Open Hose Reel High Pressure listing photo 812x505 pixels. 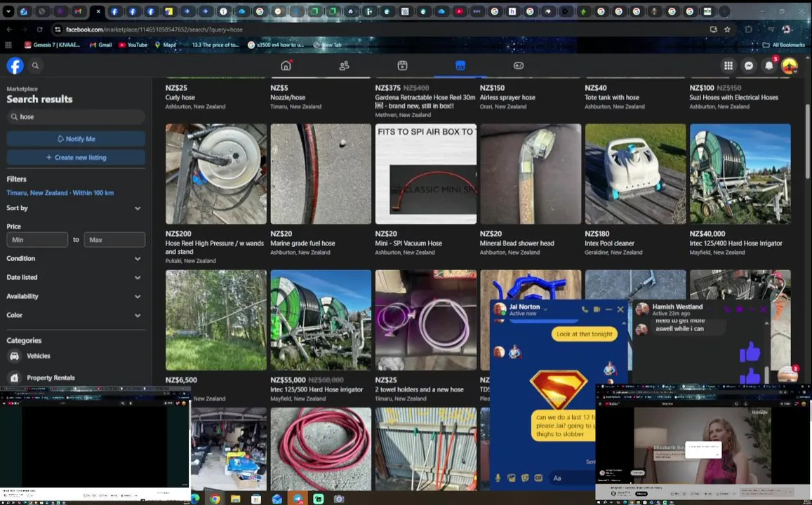pos(216,174)
